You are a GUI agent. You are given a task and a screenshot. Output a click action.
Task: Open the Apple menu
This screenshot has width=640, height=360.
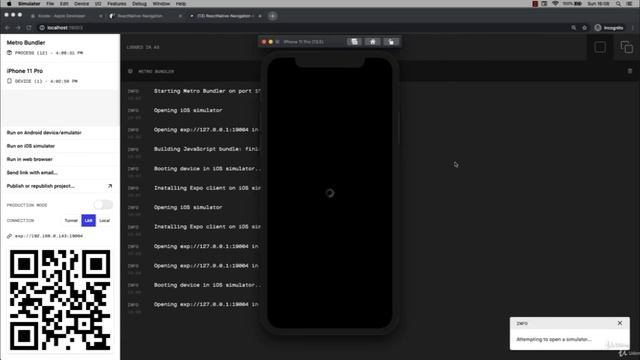tap(9, 4)
